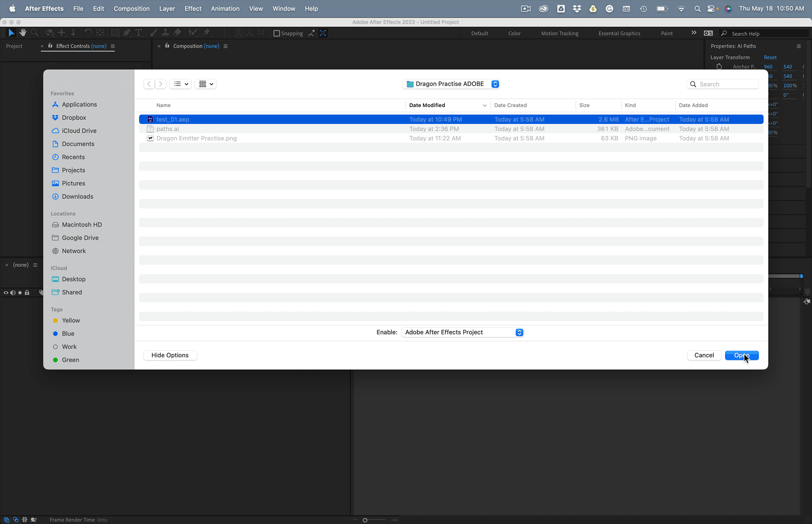Click the snap collapsed compositions icon
This screenshot has width=812, height=524.
coord(323,33)
